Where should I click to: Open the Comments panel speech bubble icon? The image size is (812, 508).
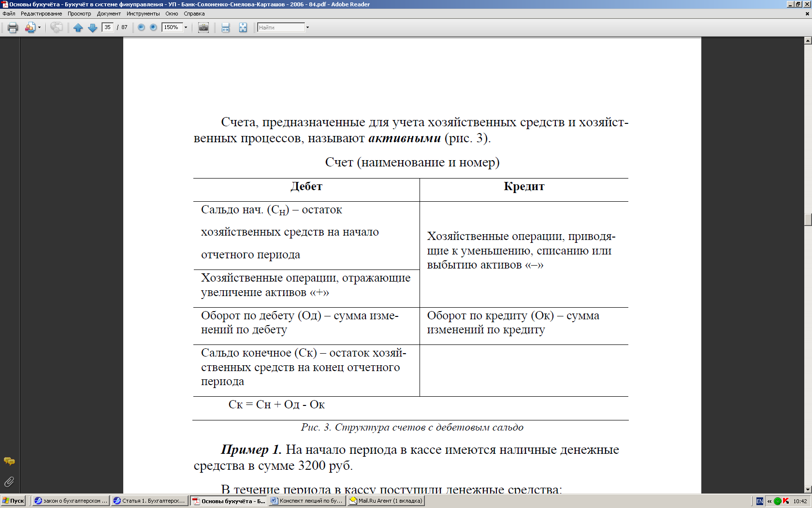[x=9, y=461]
